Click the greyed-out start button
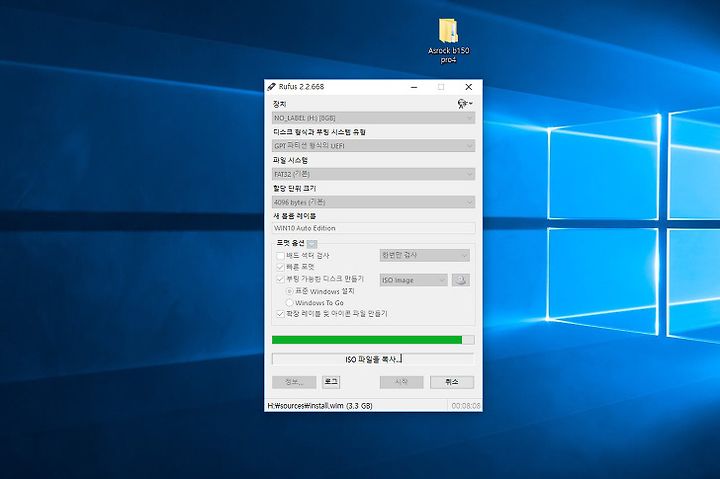 (x=401, y=382)
